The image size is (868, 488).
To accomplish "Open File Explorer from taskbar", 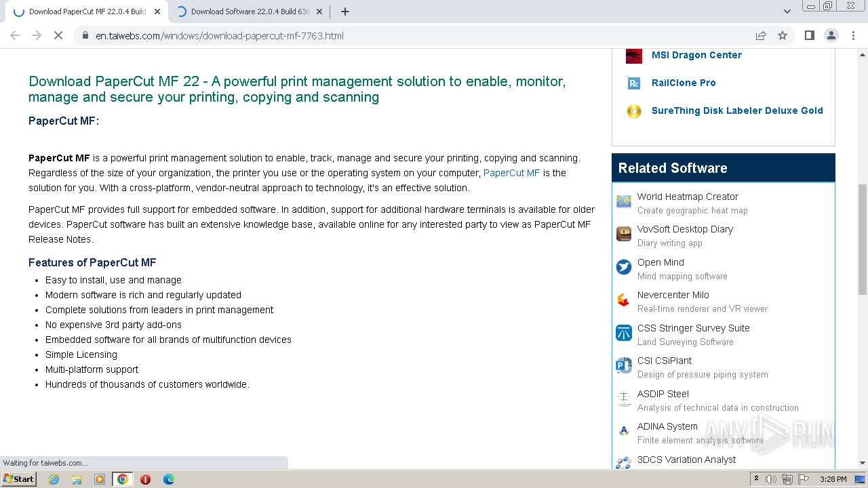I will (x=77, y=479).
